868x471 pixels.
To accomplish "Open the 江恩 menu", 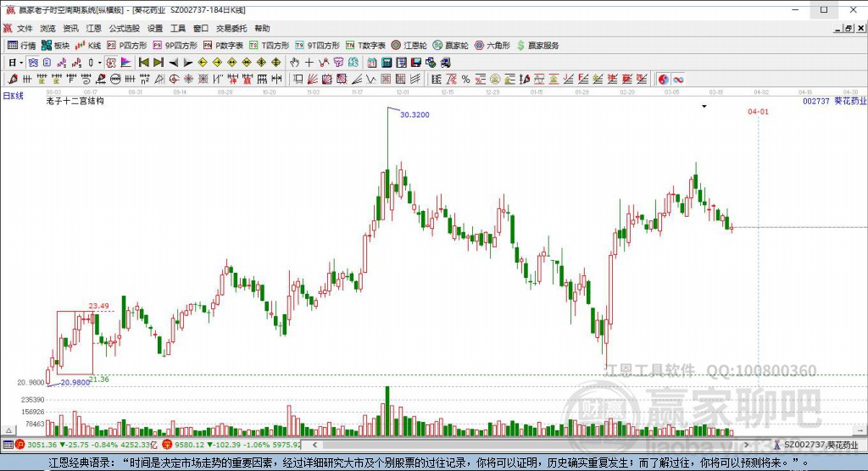I will [x=93, y=28].
